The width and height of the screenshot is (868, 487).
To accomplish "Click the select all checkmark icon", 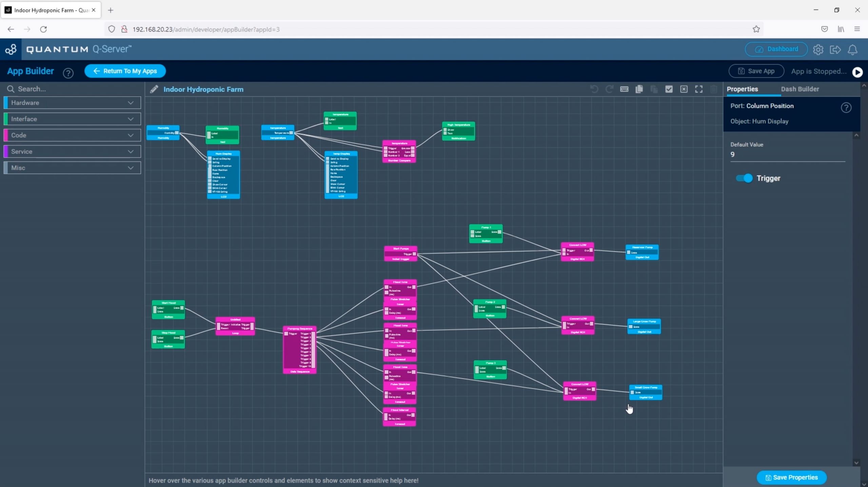I will click(x=669, y=89).
